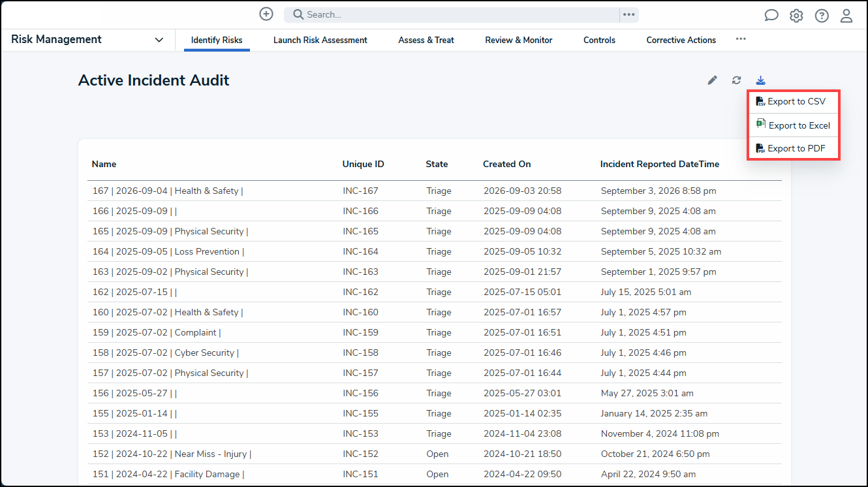Viewport: 868px width, 487px height.
Task: Click the plus create-new icon
Action: [x=266, y=14]
